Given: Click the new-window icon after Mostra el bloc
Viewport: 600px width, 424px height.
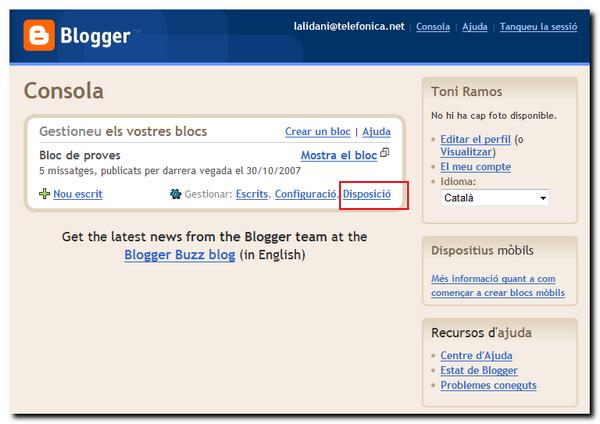Looking at the screenshot, I should [385, 154].
